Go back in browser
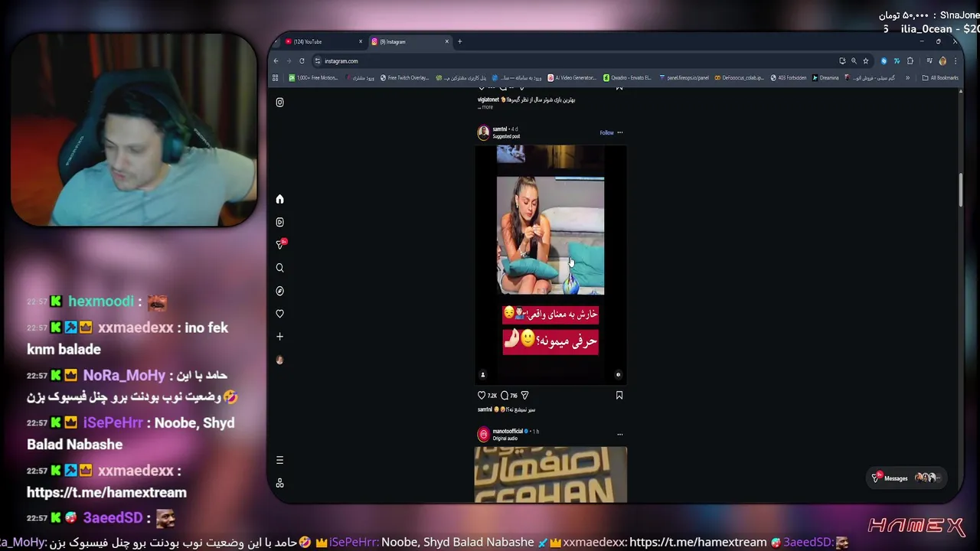980x551 pixels. pos(277,60)
